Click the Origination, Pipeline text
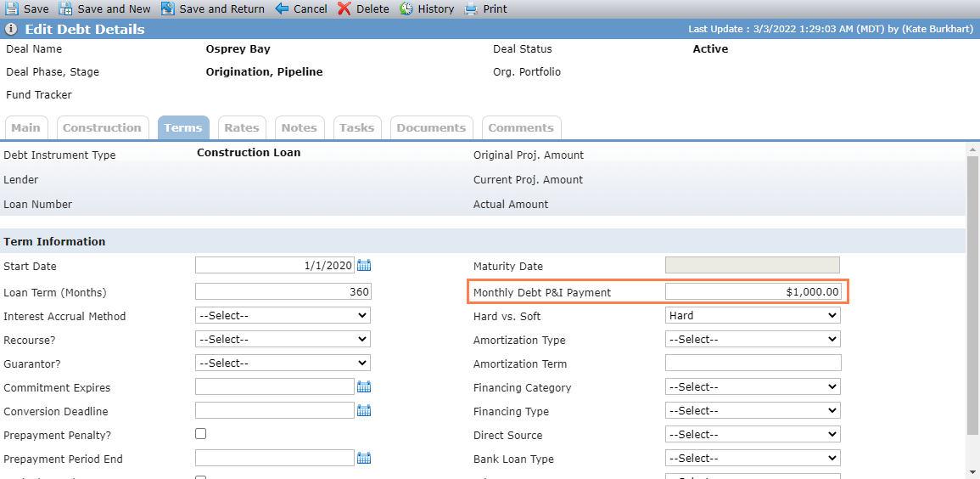Viewport: 980px width, 479px height. [x=265, y=72]
